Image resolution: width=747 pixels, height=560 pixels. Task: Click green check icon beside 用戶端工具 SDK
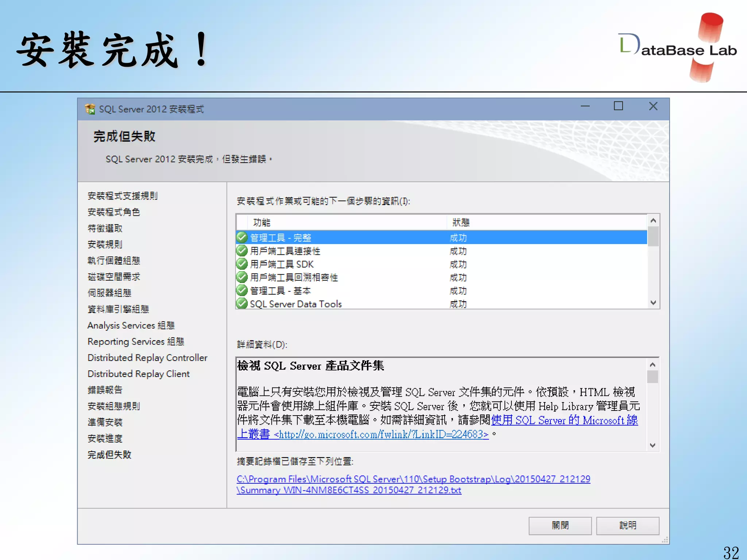(242, 264)
